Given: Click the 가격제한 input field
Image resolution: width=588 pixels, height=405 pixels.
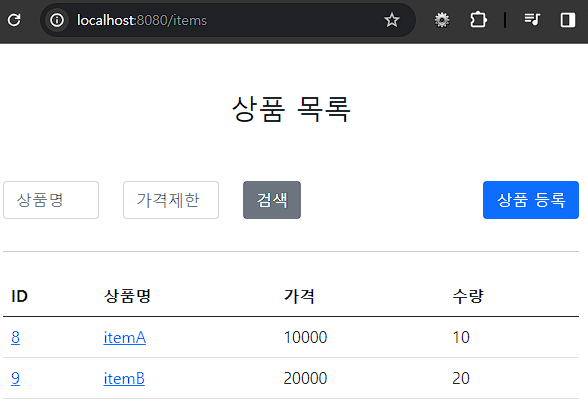Looking at the screenshot, I should click(x=171, y=200).
